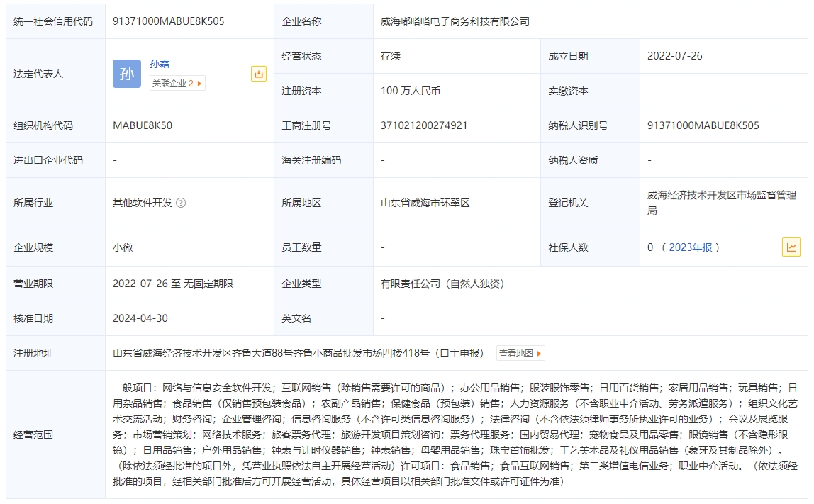Screen dimensions: 814x504
Task: Click the business scope paragraph starting 一般项目
Action: click(455, 435)
